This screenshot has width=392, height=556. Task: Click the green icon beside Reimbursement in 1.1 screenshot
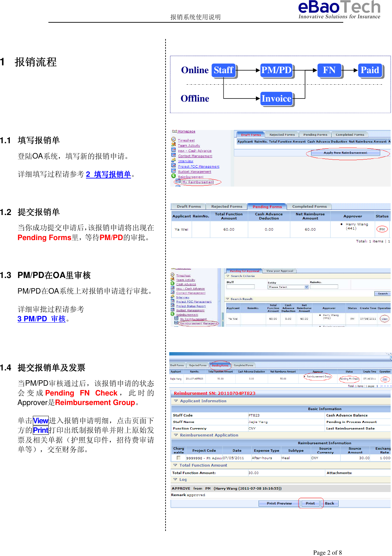coord(173,176)
